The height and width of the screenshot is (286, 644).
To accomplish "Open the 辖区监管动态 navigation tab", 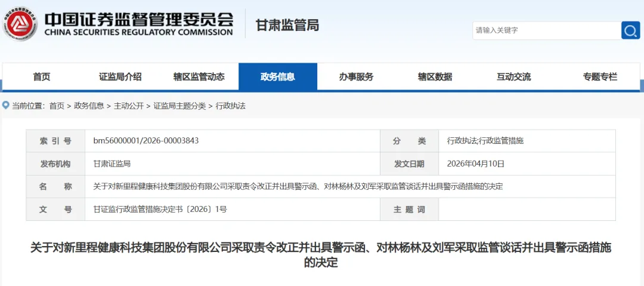I will tap(199, 76).
